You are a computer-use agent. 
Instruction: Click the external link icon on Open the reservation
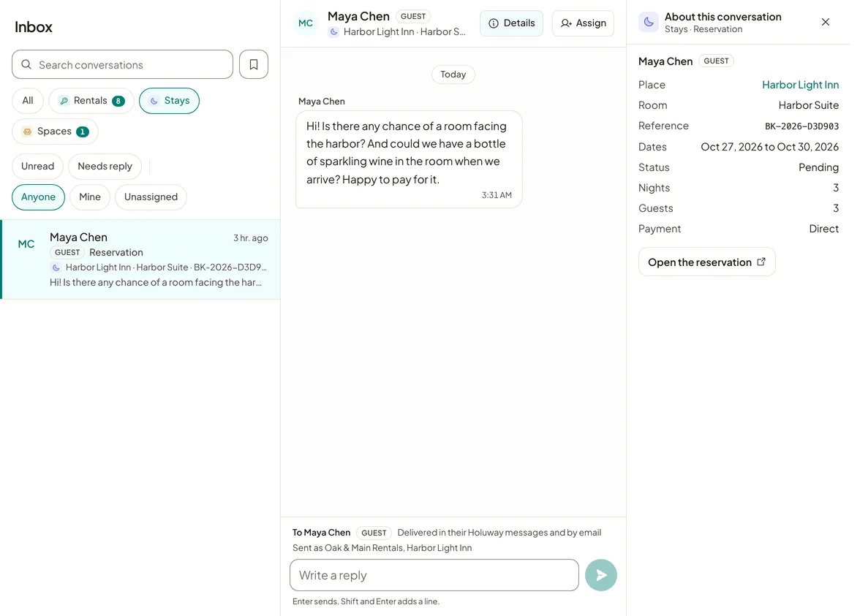pos(761,262)
